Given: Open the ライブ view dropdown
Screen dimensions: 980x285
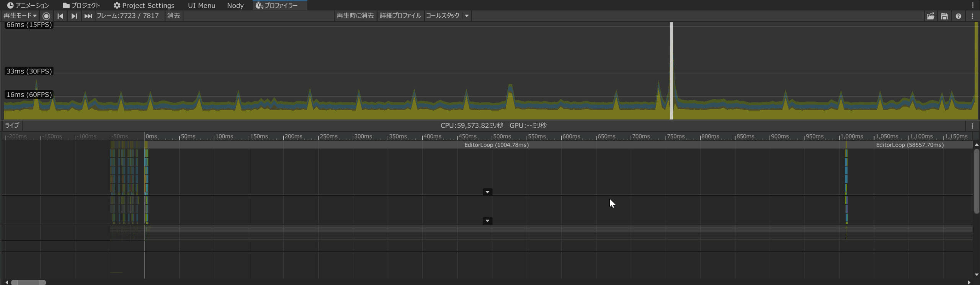Looking at the screenshot, I should [x=12, y=125].
